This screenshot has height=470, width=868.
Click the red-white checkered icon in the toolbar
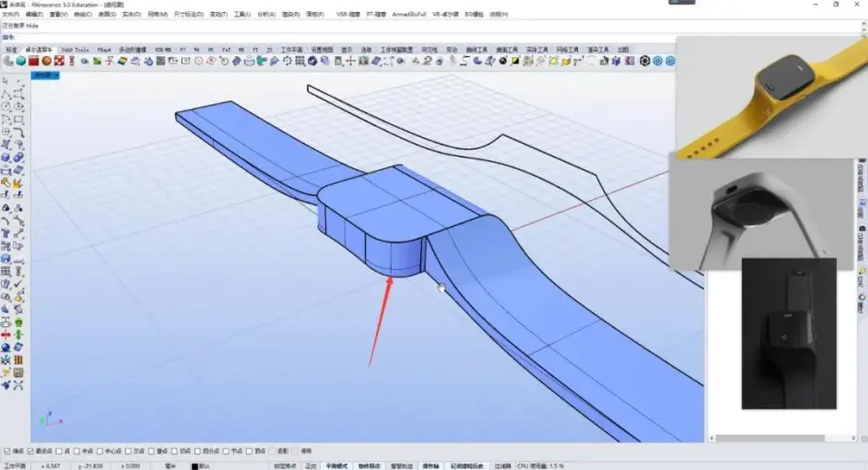tap(59, 61)
